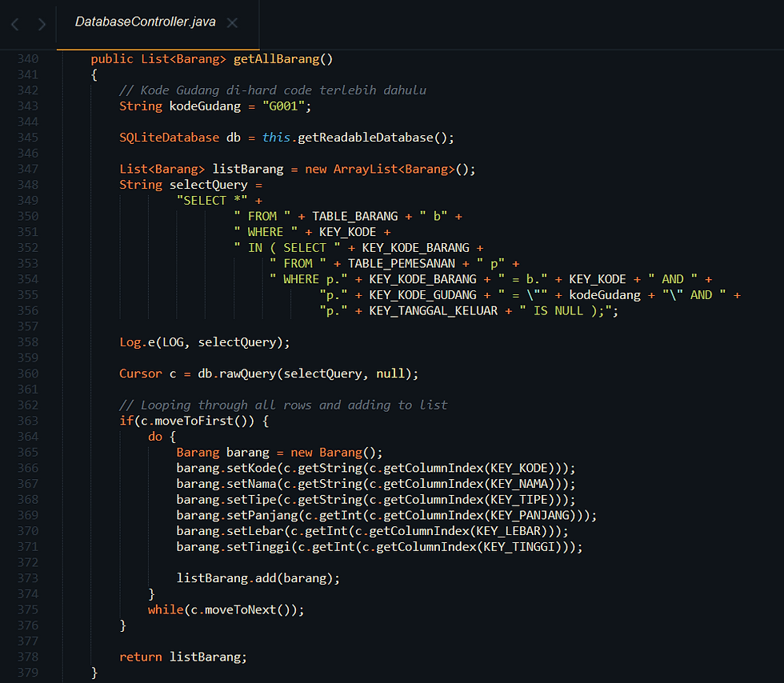
Task: Click the SQLiteDatabase type name
Action: [x=169, y=138]
